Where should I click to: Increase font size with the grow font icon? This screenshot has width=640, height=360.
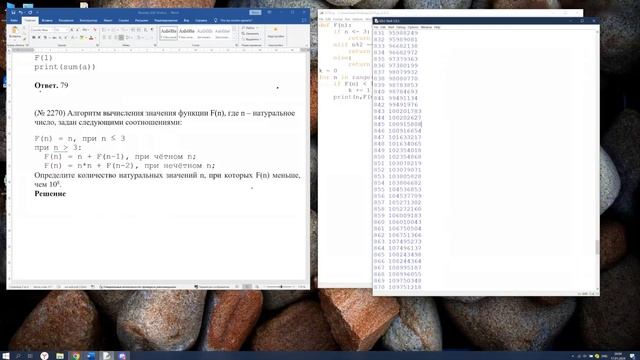point(71,30)
